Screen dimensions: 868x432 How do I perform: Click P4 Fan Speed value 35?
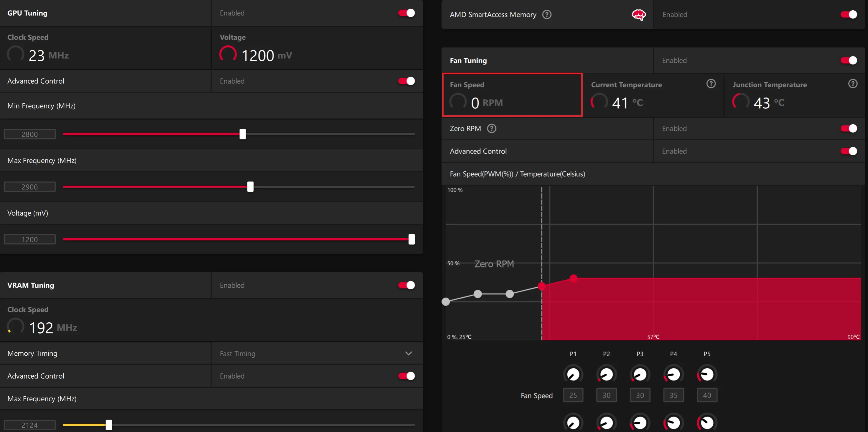click(673, 395)
